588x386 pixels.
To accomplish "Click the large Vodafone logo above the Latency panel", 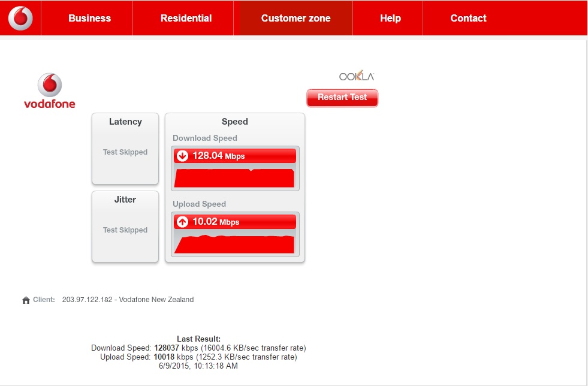I will click(50, 91).
